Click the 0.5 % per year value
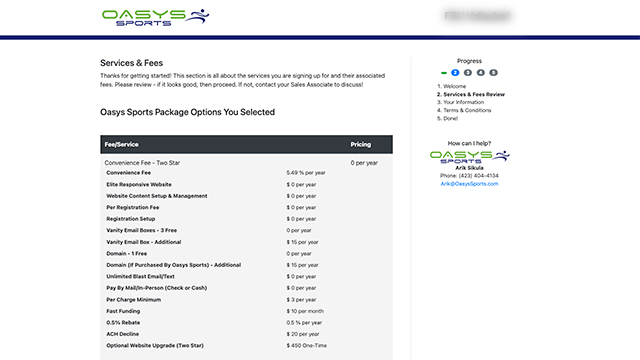Image resolution: width=640 pixels, height=360 pixels. 304,322
